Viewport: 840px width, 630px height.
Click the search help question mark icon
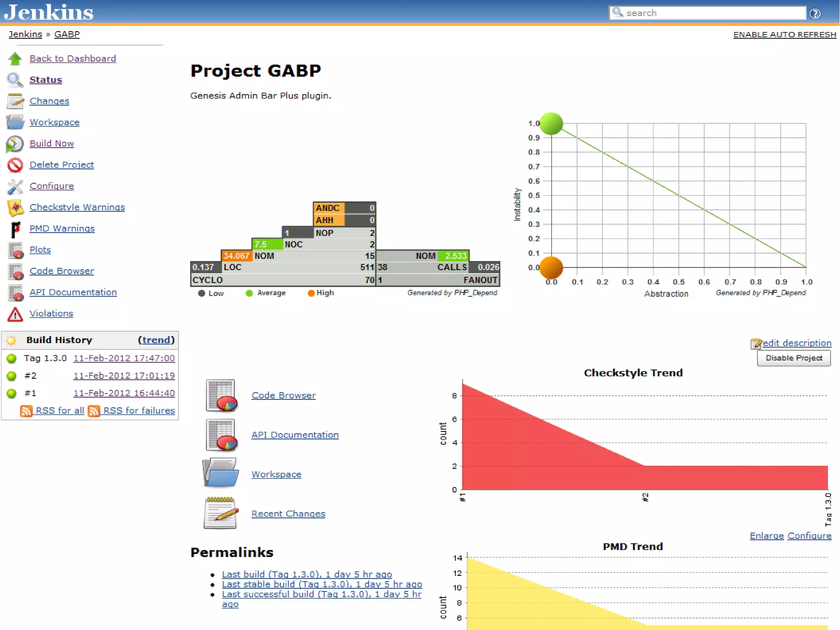click(x=815, y=14)
